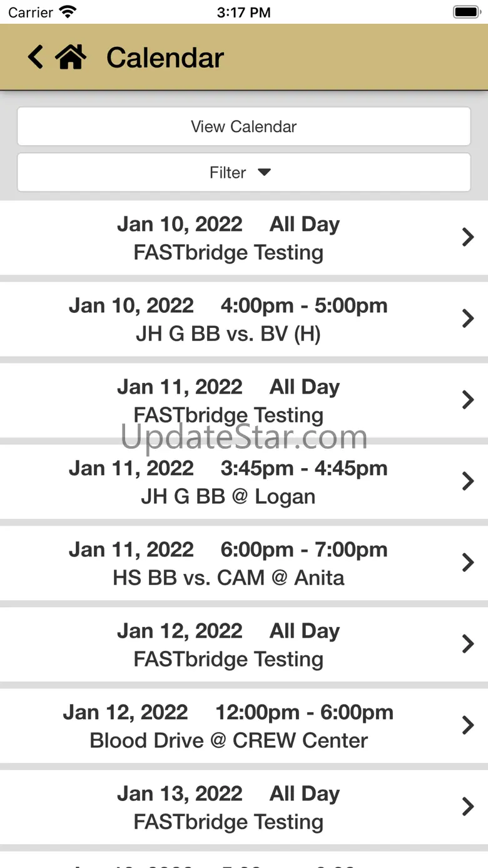Open HS BB vs. CAM @ Anita event
The height and width of the screenshot is (868, 488).
point(228,563)
